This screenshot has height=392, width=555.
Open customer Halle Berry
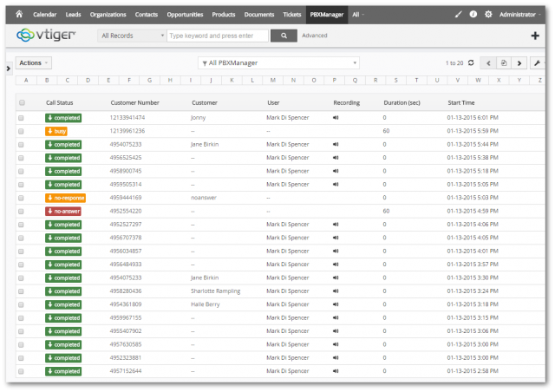[x=206, y=304]
